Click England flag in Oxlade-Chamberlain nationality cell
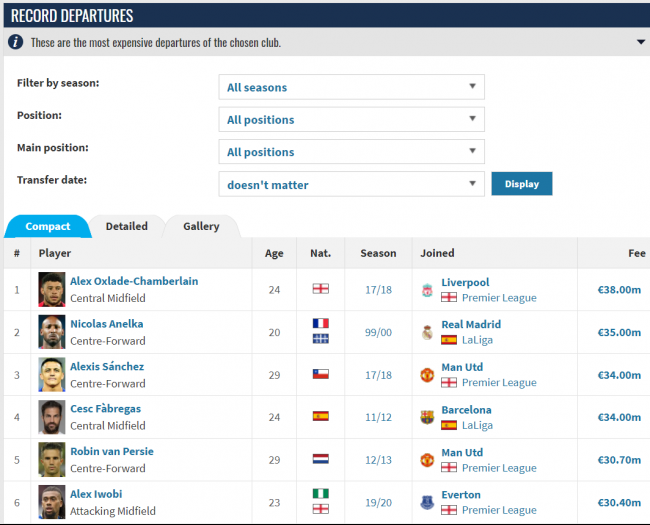This screenshot has width=650, height=525. [320, 289]
